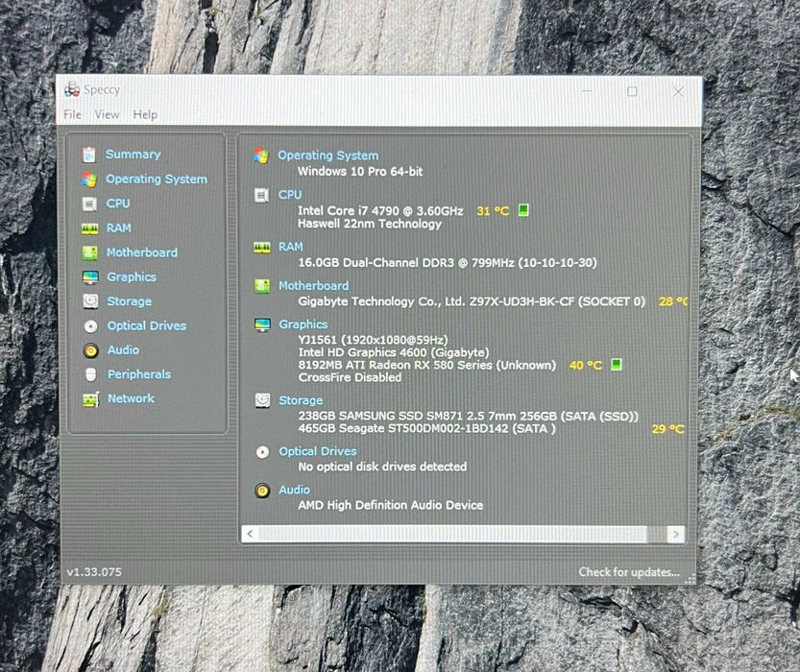Open the File menu
The height and width of the screenshot is (672, 800).
pyautogui.click(x=72, y=114)
